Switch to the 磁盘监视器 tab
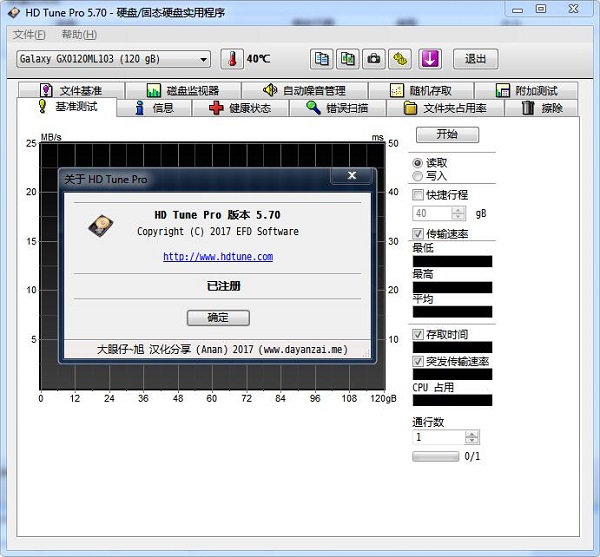The height and width of the screenshot is (557, 600). tap(183, 91)
